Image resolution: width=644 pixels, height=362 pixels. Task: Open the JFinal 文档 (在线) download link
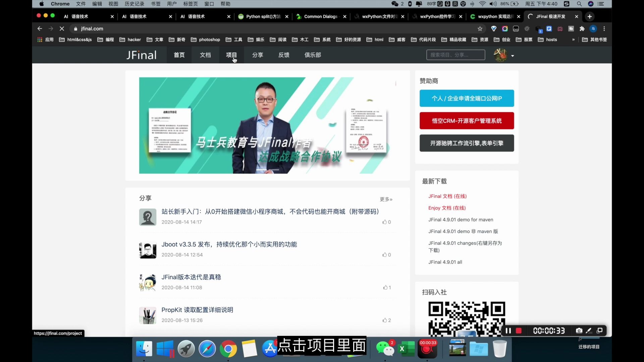447,196
